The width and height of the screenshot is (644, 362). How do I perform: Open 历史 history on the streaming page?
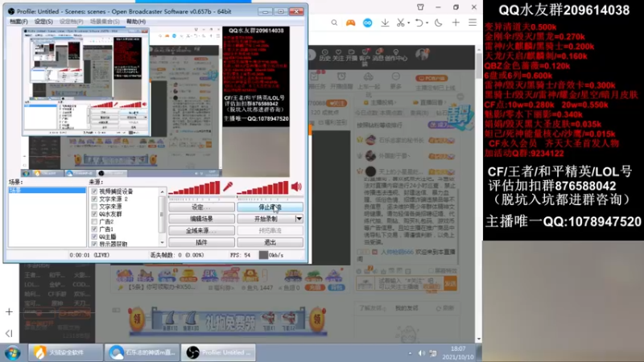click(325, 55)
